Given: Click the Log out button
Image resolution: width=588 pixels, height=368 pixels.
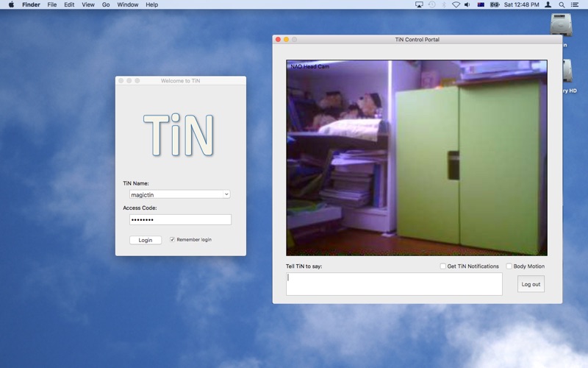Looking at the screenshot, I should 531,284.
